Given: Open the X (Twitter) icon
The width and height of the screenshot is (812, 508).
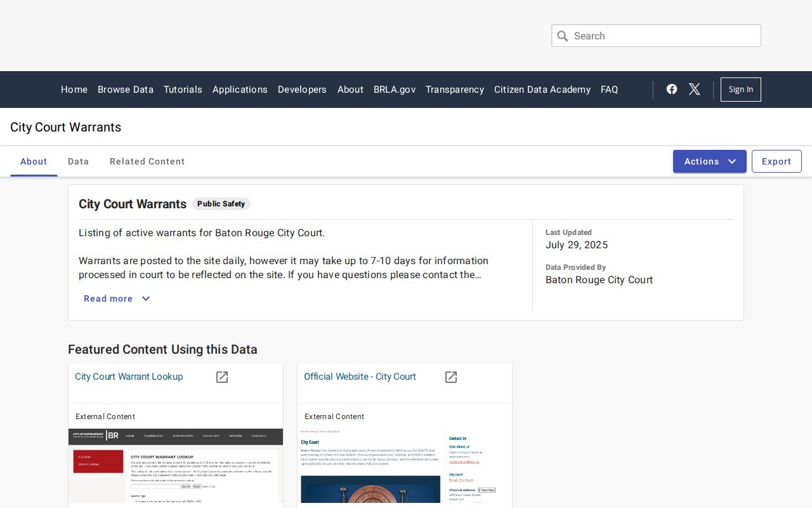Looking at the screenshot, I should coord(695,89).
